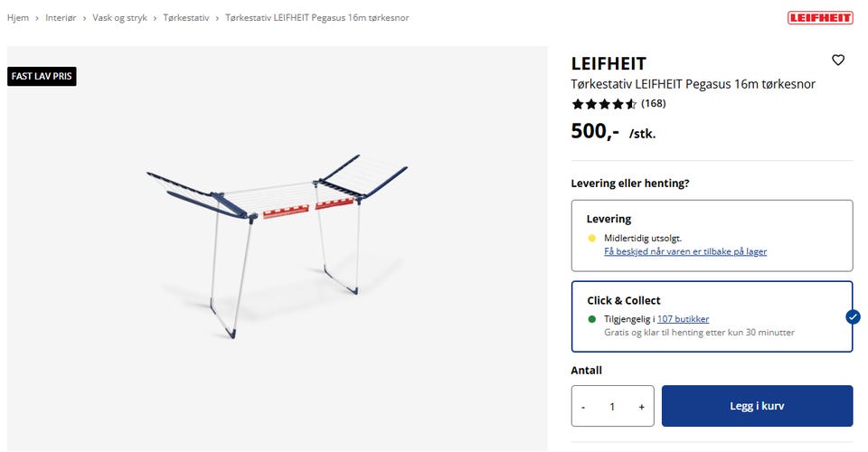
Task: Click the current product name in breadcrumb
Action: tap(316, 18)
